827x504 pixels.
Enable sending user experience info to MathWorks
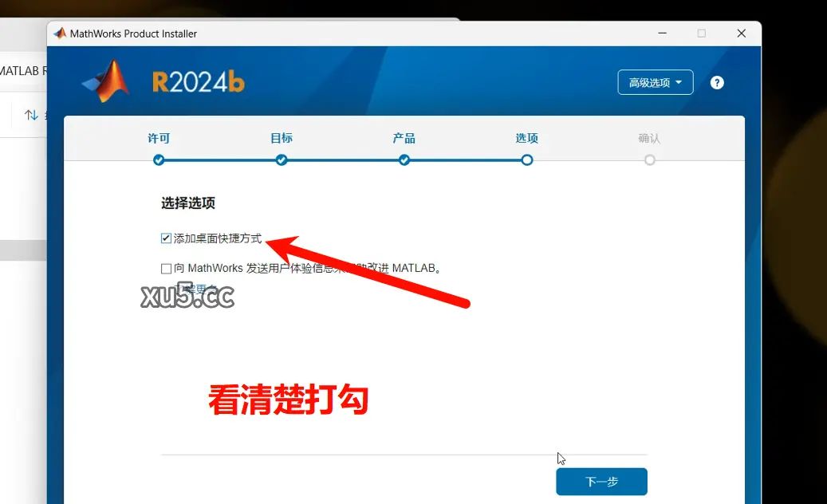[165, 268]
